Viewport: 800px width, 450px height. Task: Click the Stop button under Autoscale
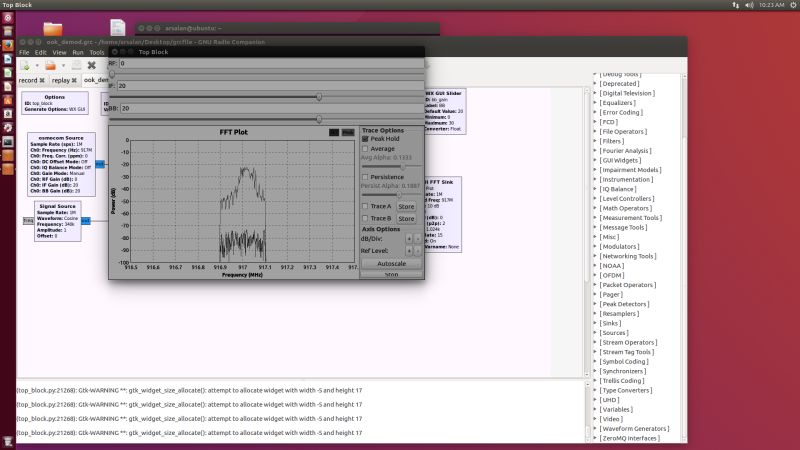(391, 274)
